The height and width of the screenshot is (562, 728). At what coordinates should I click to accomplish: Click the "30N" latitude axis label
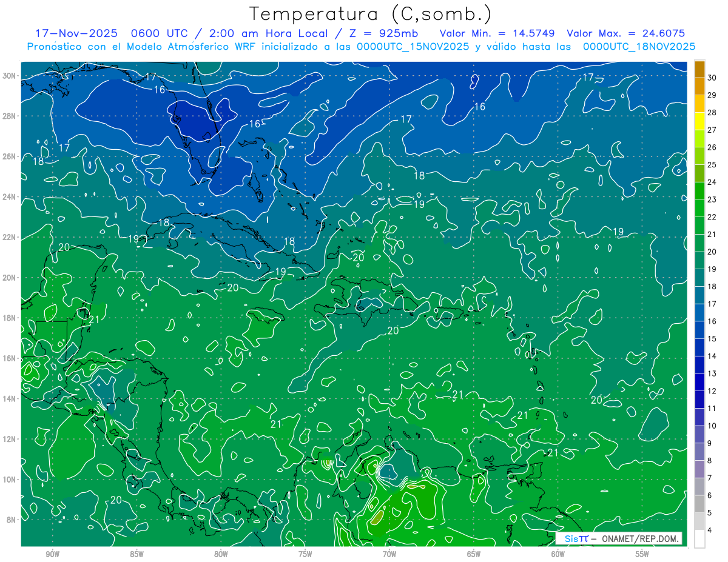pos(8,76)
